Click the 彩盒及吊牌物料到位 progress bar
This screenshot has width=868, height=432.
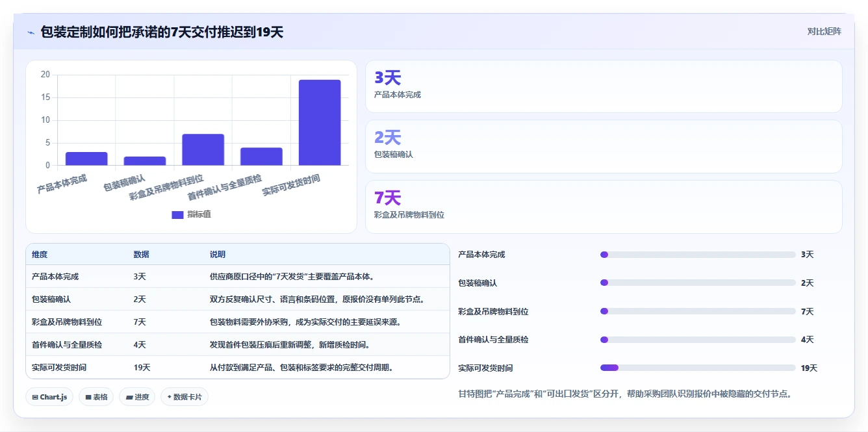pos(698,311)
